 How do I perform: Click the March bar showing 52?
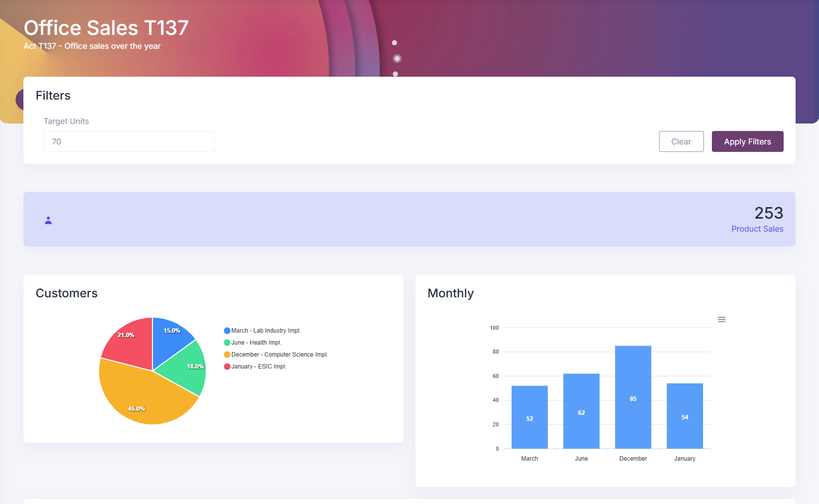coord(529,417)
